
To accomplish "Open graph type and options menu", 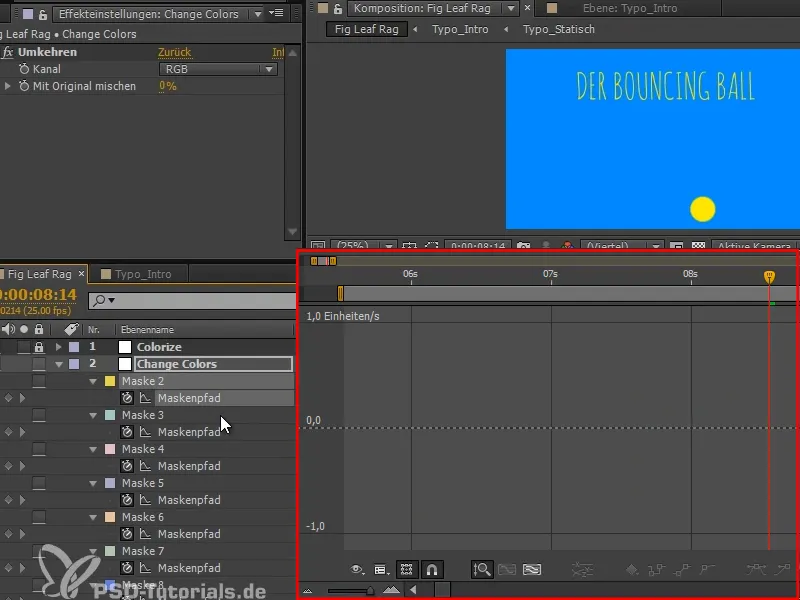I will (381, 569).
